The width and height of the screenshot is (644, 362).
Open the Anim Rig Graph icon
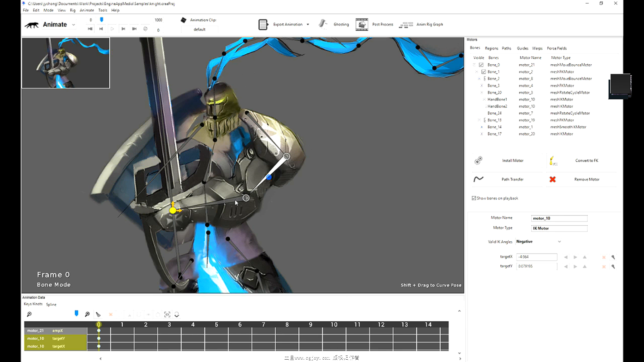[x=406, y=25]
